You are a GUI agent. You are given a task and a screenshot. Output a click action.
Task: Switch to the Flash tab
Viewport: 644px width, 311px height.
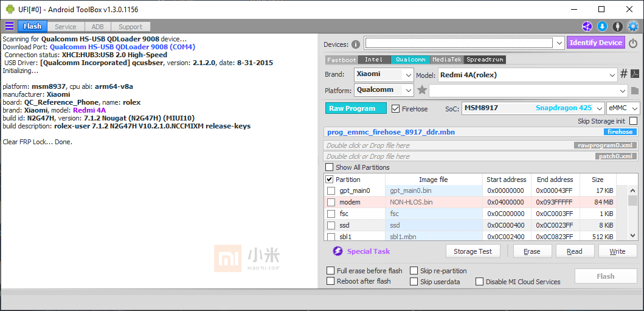[32, 27]
